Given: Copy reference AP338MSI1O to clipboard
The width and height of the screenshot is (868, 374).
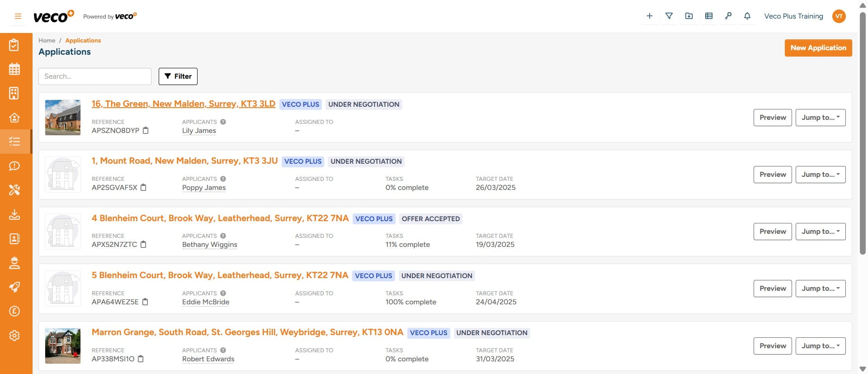Looking at the screenshot, I should pos(141,359).
